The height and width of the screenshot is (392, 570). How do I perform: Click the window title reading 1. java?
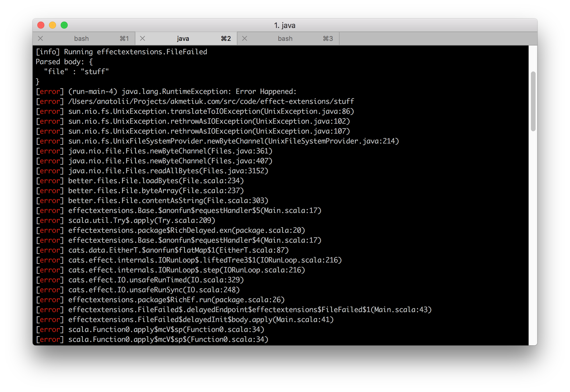pyautogui.click(x=284, y=25)
